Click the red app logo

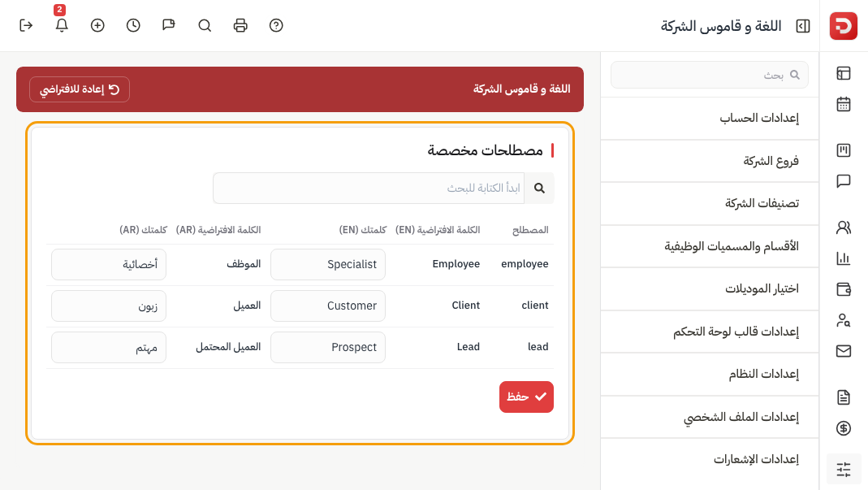click(x=843, y=26)
